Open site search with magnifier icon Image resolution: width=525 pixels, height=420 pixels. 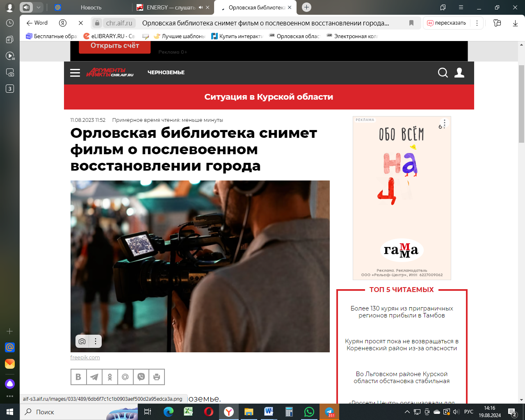[x=443, y=73]
